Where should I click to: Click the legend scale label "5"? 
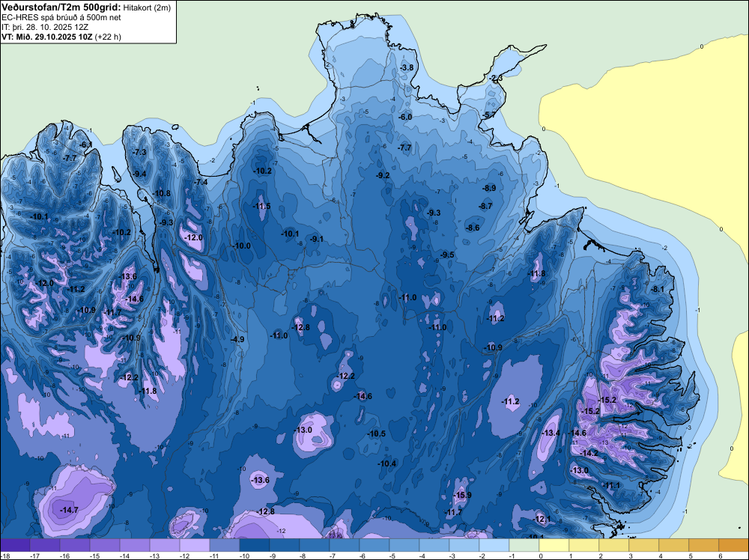click(x=691, y=556)
